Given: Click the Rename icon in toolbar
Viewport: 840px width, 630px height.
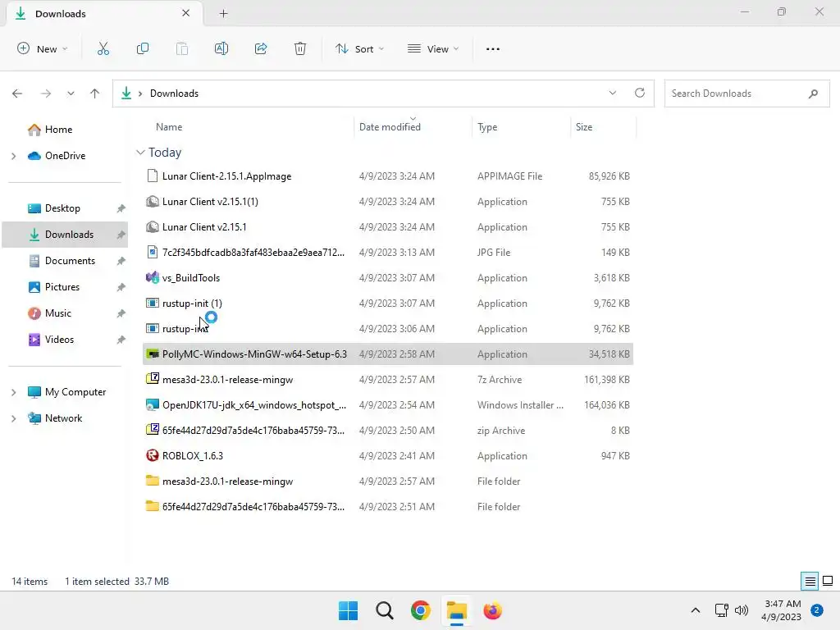Looking at the screenshot, I should pos(221,48).
